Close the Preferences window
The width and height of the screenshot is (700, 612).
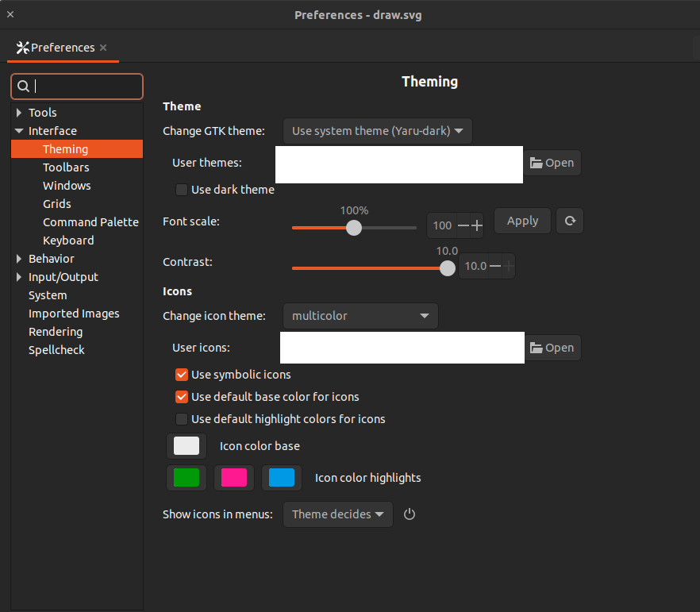(10, 14)
